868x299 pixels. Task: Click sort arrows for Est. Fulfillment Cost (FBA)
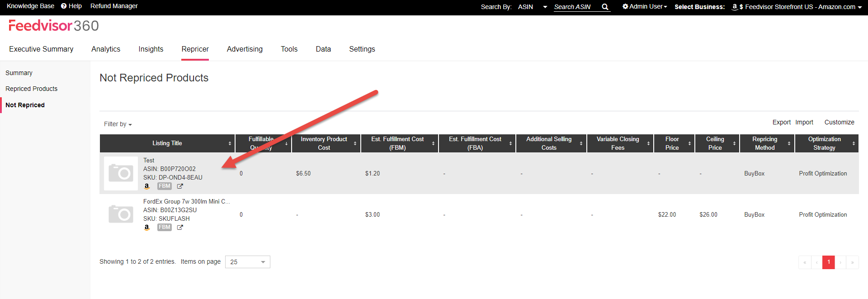coord(510,143)
